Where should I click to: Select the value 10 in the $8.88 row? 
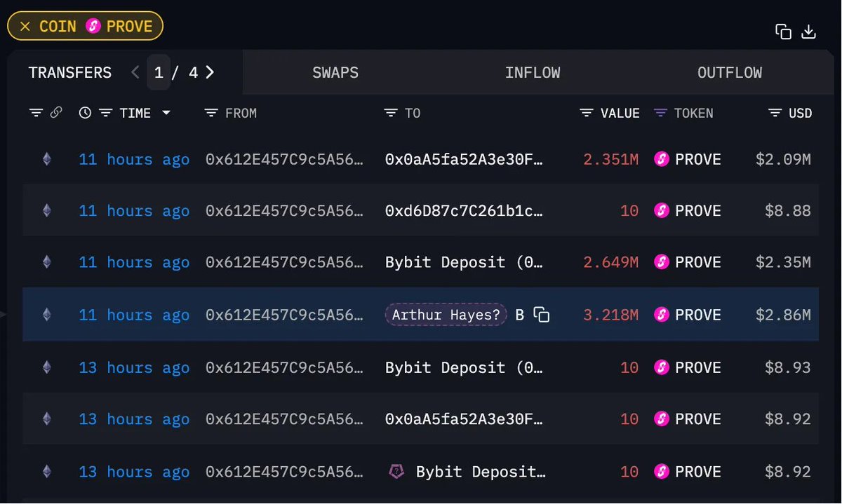629,210
